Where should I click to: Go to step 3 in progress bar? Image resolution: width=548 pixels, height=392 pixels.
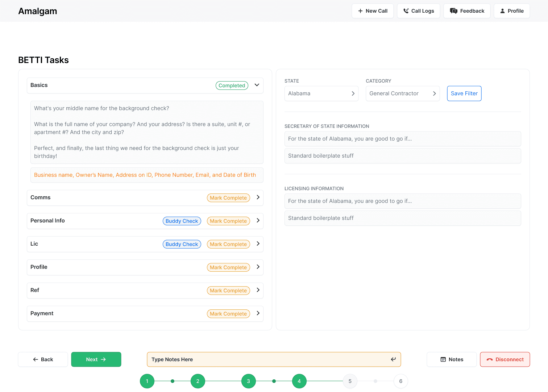click(x=249, y=381)
